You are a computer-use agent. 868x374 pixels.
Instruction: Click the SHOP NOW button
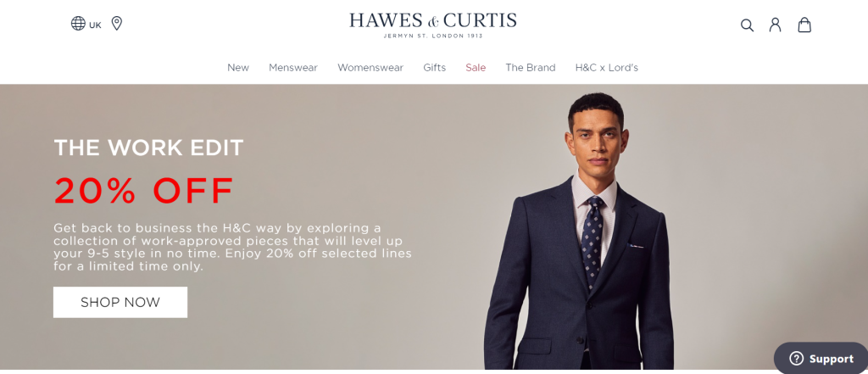[120, 302]
